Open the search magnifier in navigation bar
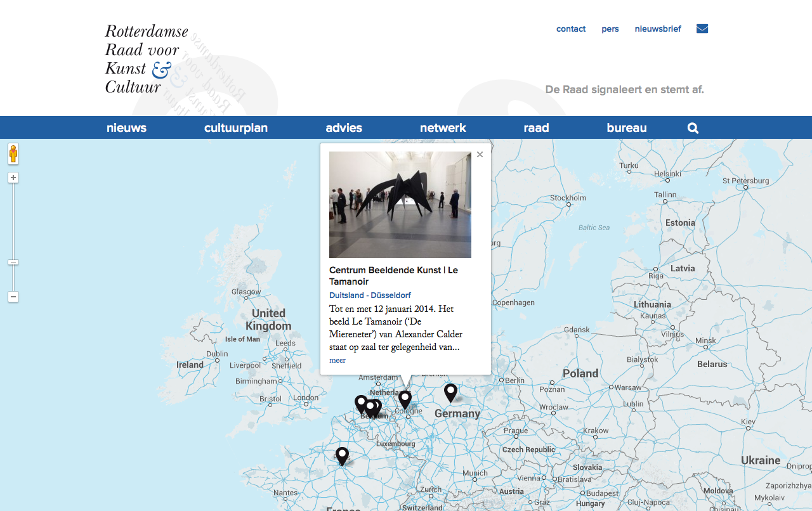This screenshot has height=511, width=812. (x=693, y=128)
